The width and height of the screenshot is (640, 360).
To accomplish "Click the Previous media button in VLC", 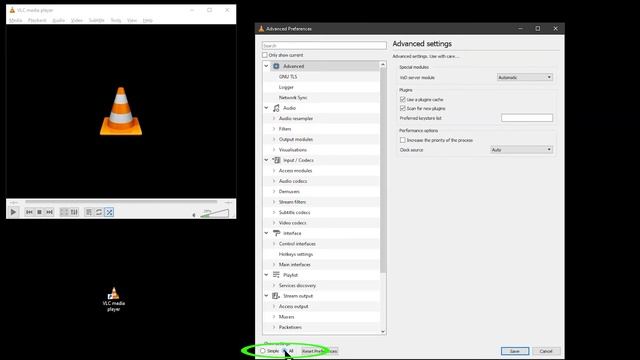I will point(29,212).
